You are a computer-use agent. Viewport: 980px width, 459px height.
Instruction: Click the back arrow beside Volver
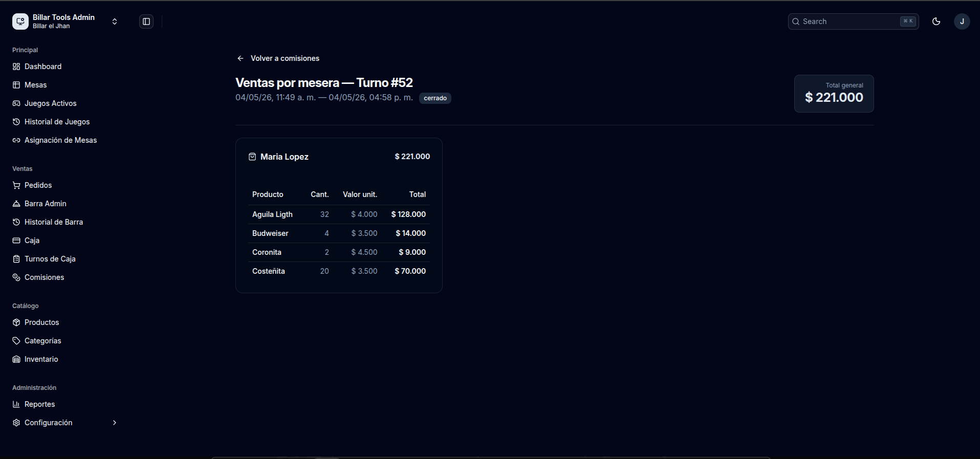click(241, 58)
